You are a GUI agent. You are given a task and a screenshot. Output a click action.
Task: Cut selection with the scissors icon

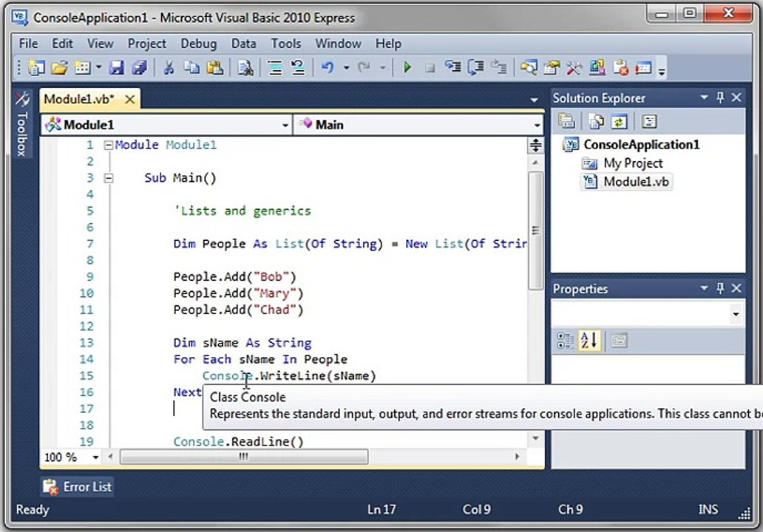[169, 67]
